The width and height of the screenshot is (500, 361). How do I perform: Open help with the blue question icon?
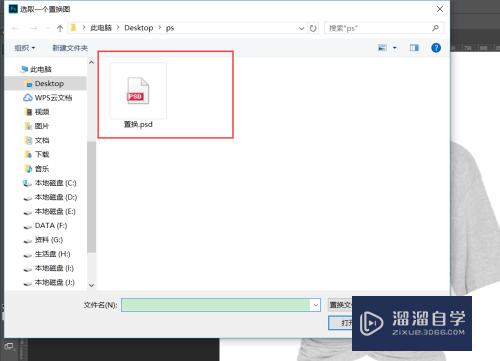[436, 48]
